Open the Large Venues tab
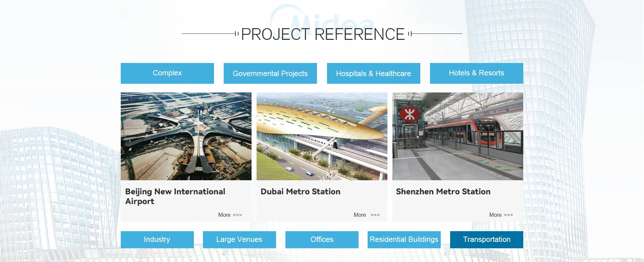 [x=239, y=240]
